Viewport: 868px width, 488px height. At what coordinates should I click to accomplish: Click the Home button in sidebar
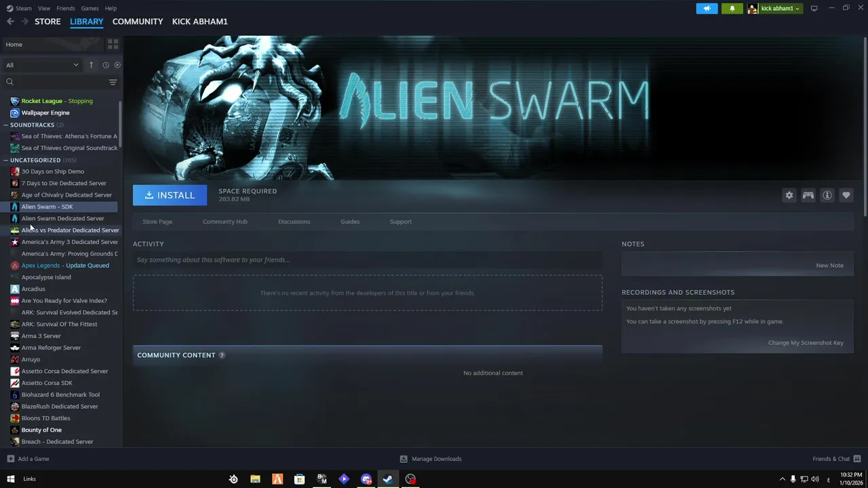point(52,44)
